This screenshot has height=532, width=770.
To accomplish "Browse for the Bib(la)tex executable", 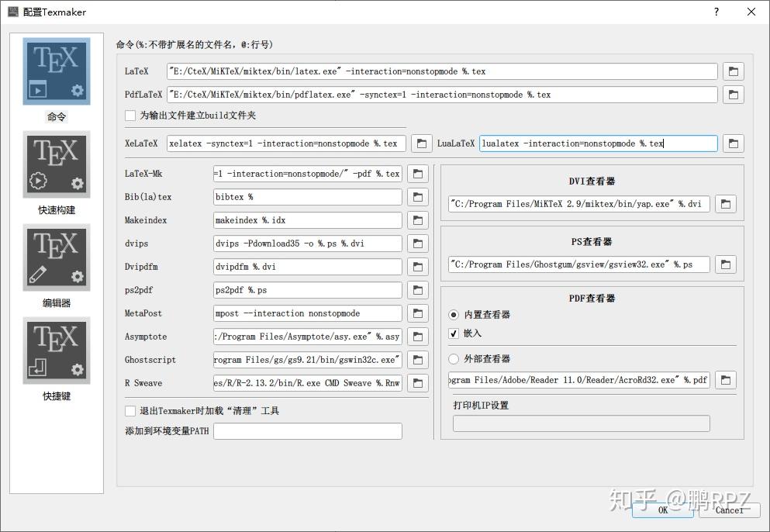I will (x=418, y=197).
